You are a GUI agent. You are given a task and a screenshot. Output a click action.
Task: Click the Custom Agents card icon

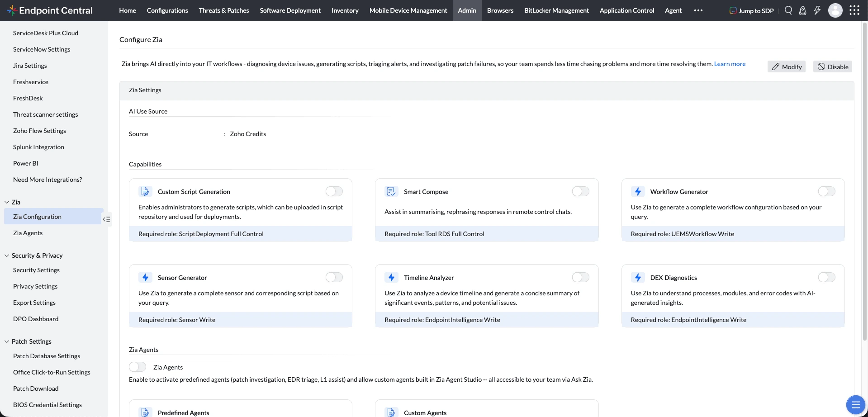pos(391,412)
